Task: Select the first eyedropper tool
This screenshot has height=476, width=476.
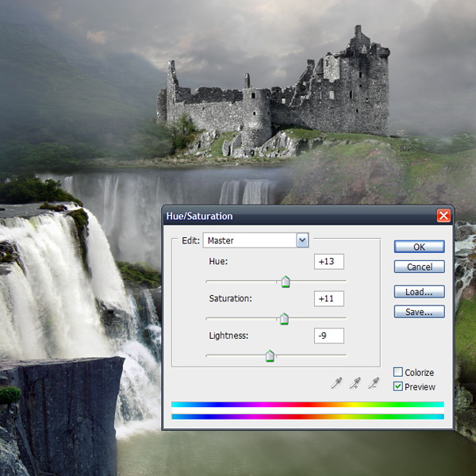Action: tap(336, 384)
